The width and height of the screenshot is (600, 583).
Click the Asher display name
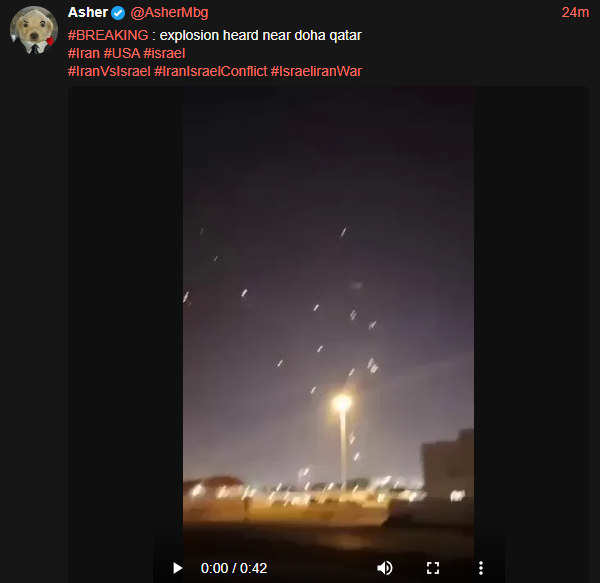tap(88, 12)
